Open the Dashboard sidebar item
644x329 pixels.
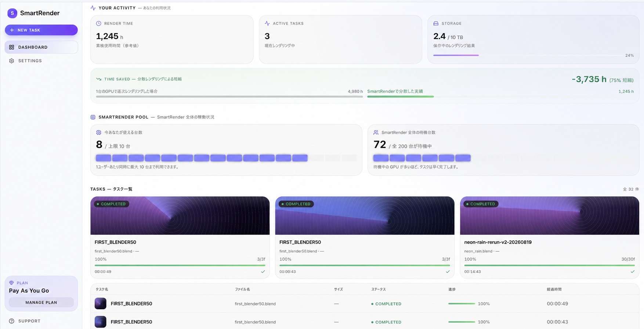pos(41,47)
